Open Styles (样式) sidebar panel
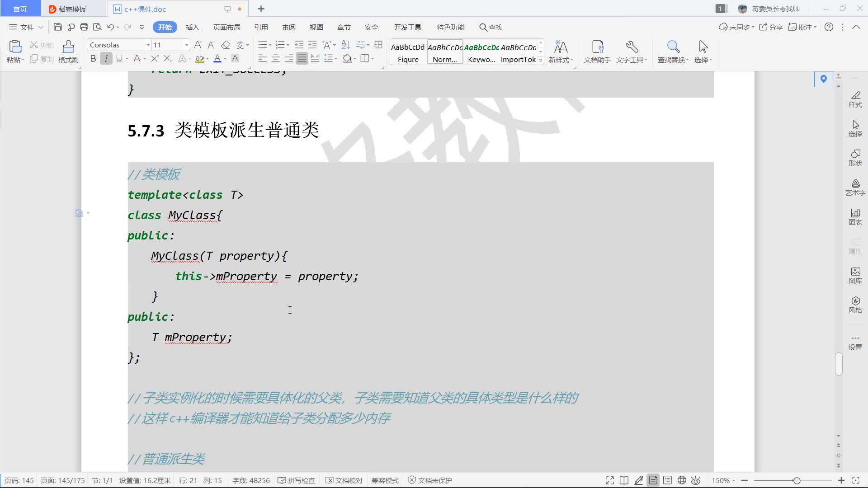 855,99
